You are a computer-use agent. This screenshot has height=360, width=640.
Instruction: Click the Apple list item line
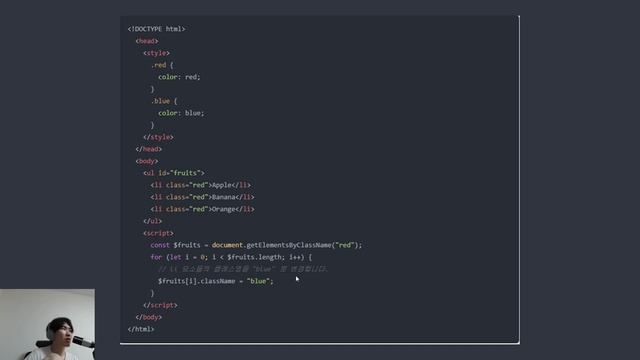(200, 185)
